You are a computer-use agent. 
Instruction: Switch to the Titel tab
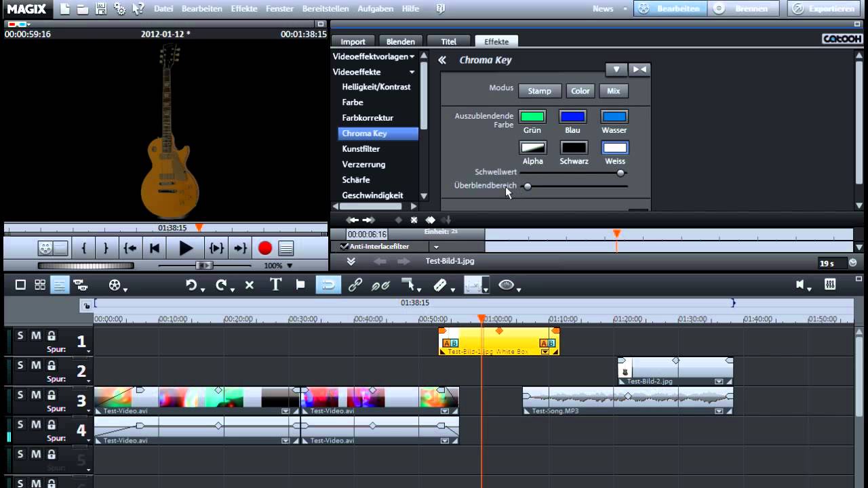[449, 41]
